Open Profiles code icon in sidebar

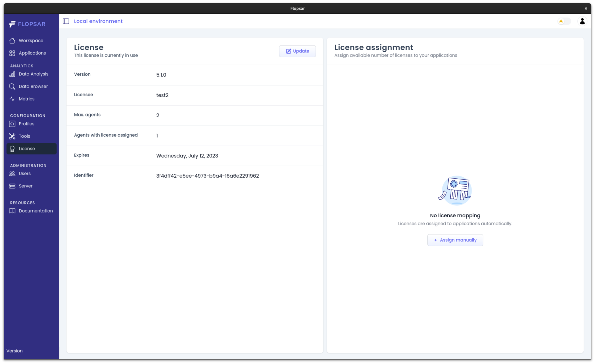tap(12, 124)
